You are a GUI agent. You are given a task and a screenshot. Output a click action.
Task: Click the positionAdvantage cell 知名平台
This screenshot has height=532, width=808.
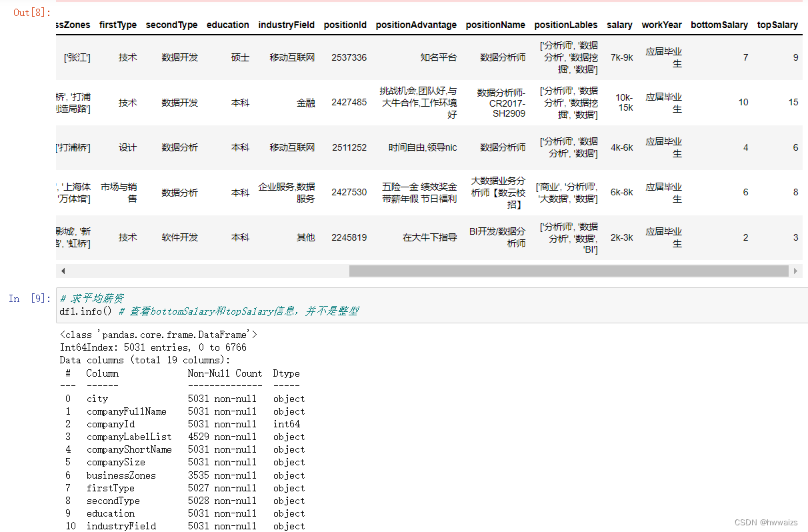[x=439, y=57]
